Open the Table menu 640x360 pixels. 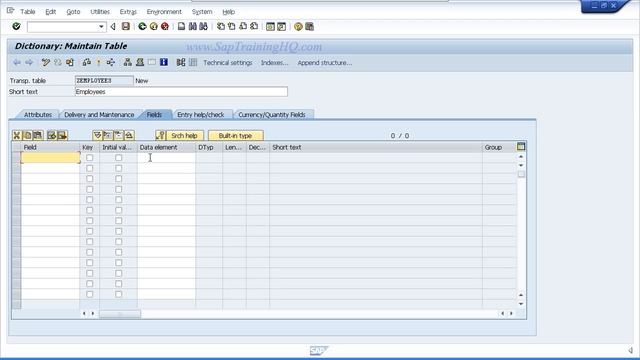(27, 12)
